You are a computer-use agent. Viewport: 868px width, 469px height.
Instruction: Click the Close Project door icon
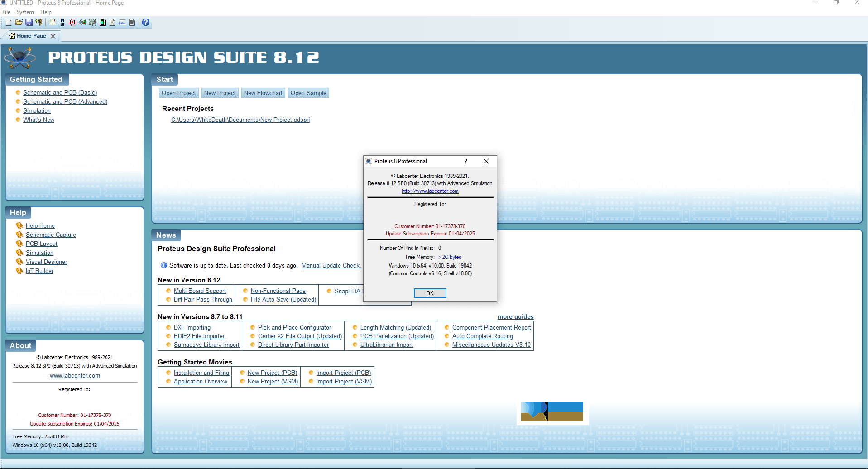tap(39, 22)
